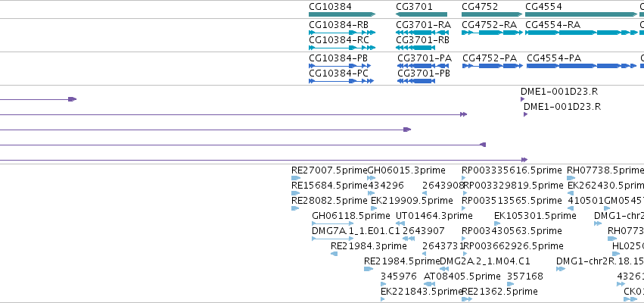This screenshot has width=644, height=303.
Task: Click the RE27007.5prime EST arrow
Action: pos(296,178)
